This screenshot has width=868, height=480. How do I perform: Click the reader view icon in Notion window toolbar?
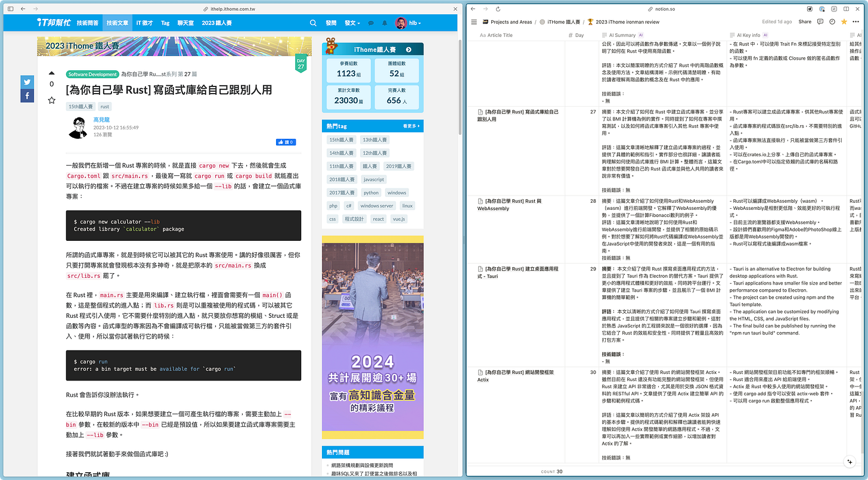835,10
